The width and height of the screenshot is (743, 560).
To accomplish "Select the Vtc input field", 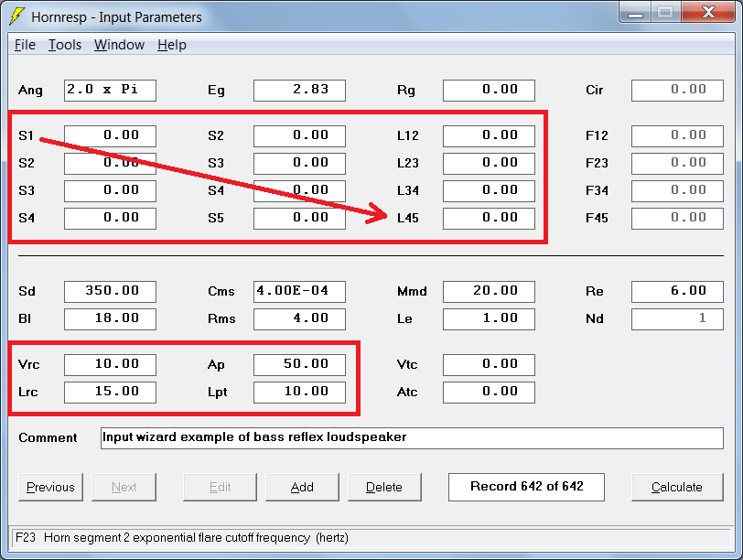I will point(489,365).
